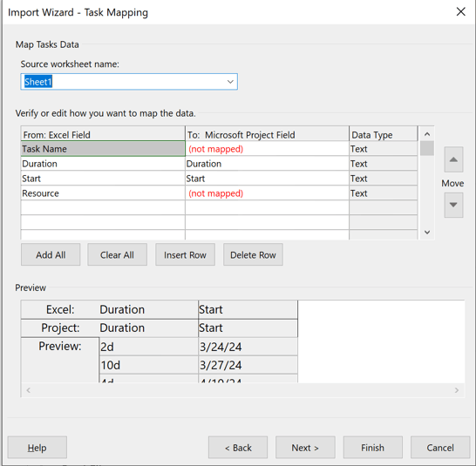This screenshot has width=476, height=466.
Task: Click the 2d preview duration cell
Action: click(x=149, y=347)
